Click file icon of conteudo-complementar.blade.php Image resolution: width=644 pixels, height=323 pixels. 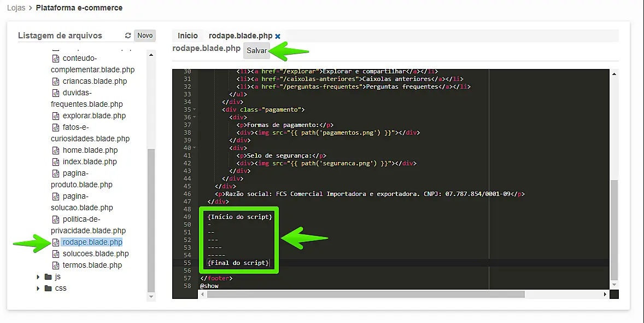click(55, 59)
